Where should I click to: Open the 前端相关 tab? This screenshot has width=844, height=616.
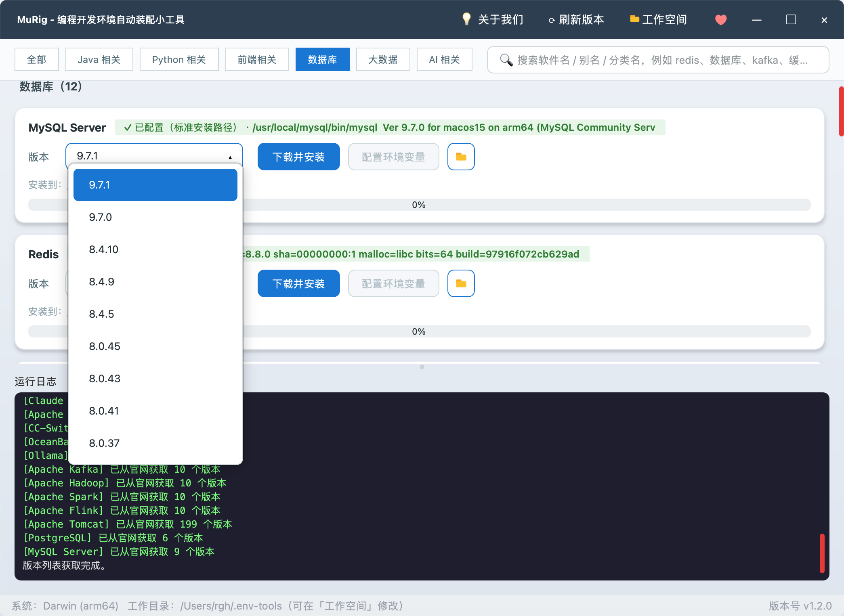[257, 59]
